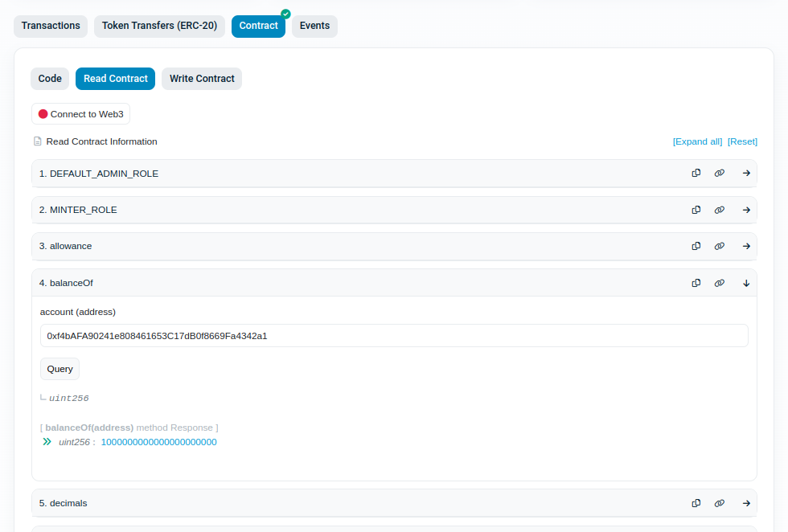Viewport: 788px width, 532px height.
Task: Focus the account address input field
Action: [x=394, y=336]
